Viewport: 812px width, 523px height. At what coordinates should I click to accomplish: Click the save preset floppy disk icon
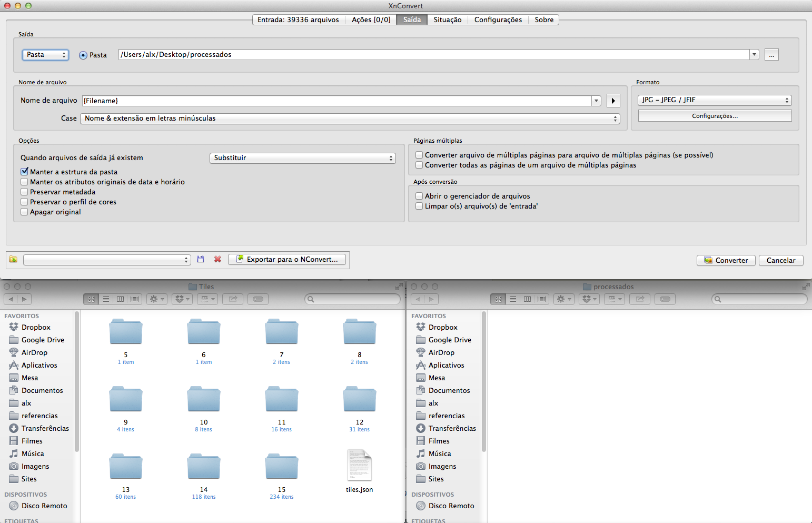(x=200, y=259)
